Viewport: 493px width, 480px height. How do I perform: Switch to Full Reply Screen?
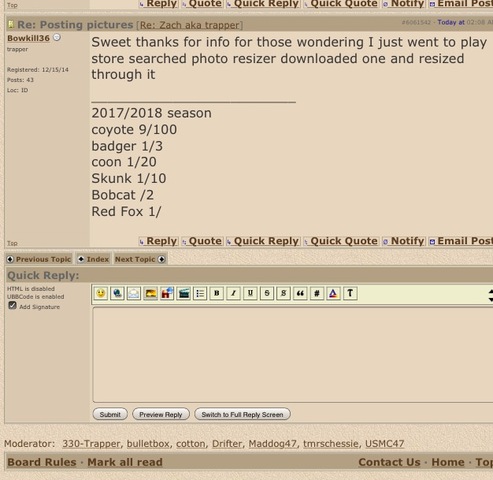point(242,414)
